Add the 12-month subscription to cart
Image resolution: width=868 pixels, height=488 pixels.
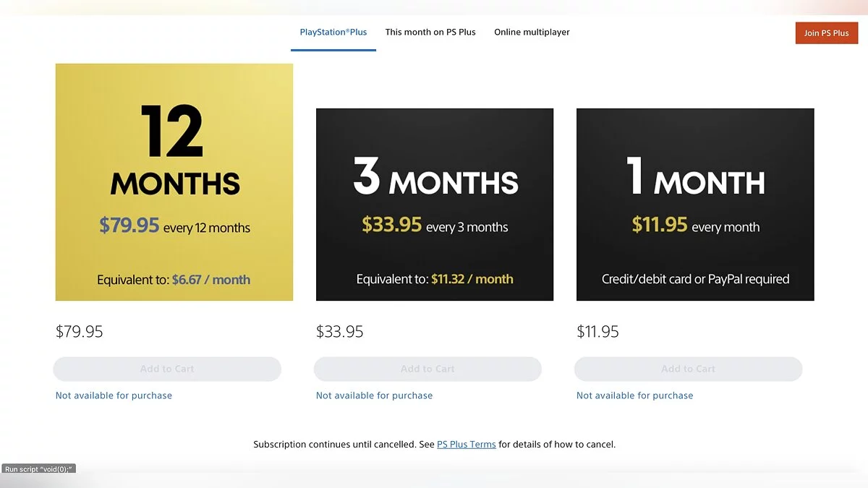(x=167, y=369)
